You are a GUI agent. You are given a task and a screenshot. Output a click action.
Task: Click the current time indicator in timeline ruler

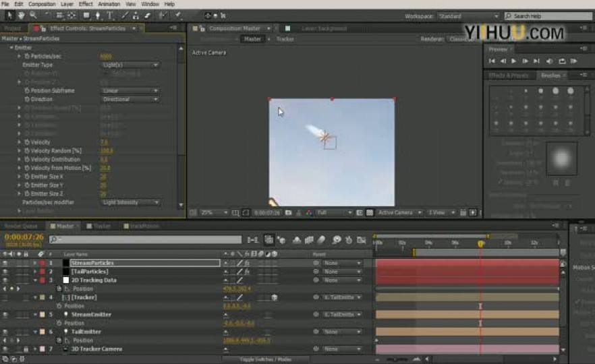[x=480, y=244]
